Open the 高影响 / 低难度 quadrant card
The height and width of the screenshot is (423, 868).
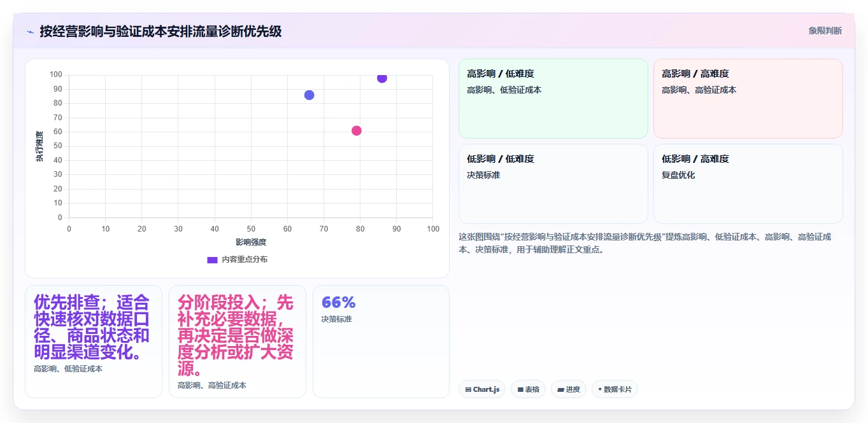click(553, 99)
